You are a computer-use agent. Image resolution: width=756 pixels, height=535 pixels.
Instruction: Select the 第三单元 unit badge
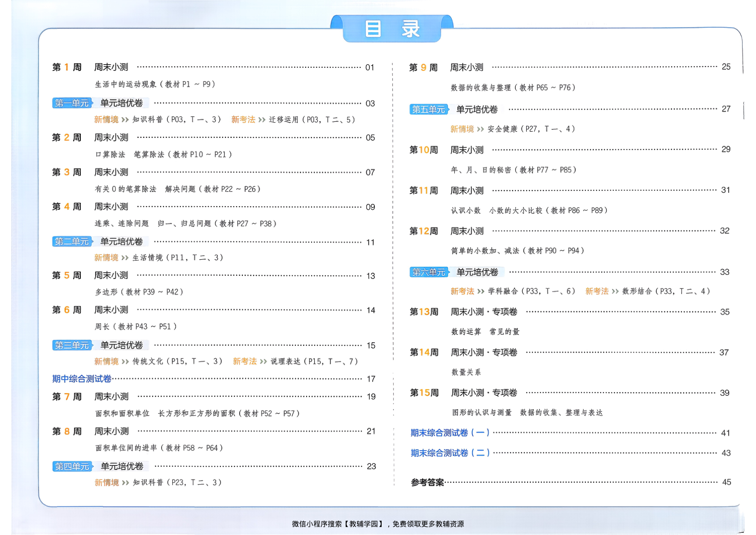coord(72,345)
